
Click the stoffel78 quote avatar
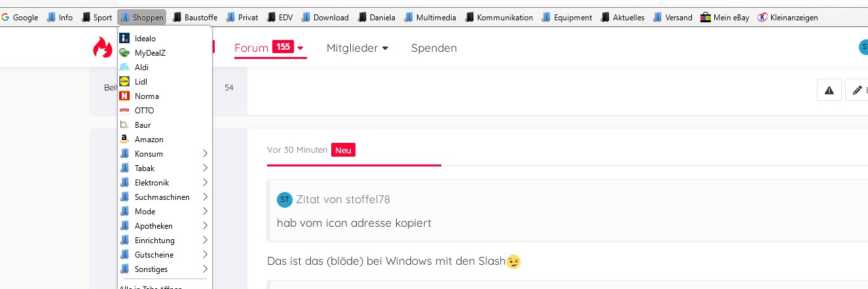pyautogui.click(x=284, y=199)
